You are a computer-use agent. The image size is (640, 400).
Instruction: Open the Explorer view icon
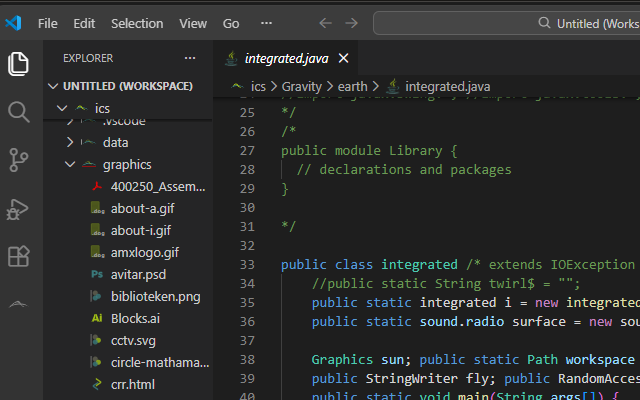[18, 64]
